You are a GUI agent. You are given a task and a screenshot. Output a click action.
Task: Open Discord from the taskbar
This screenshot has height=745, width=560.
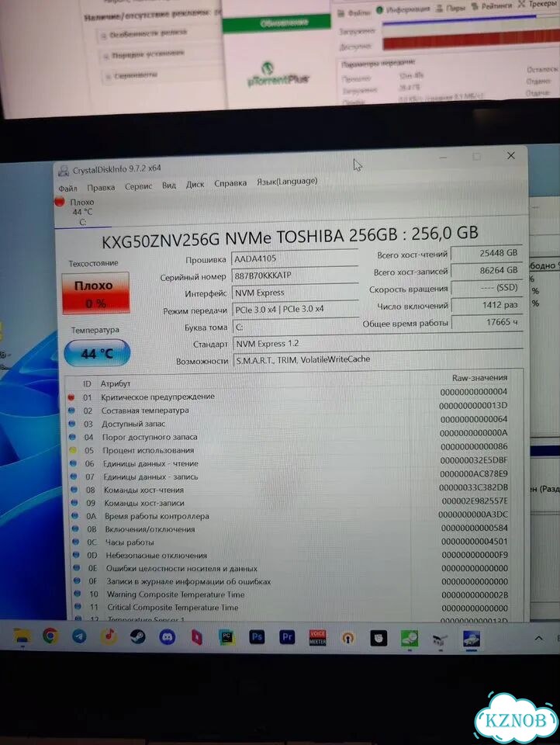pos(167,636)
